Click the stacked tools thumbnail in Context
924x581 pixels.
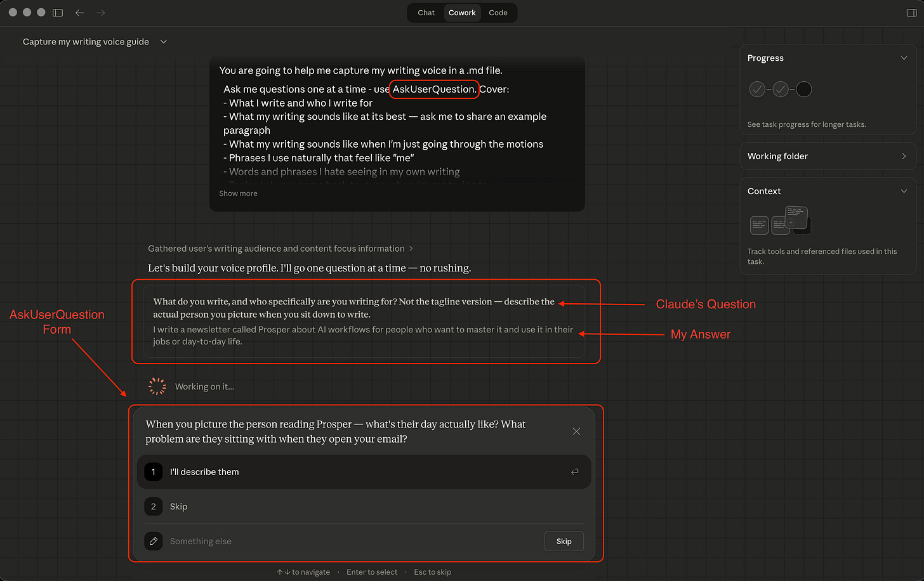tap(797, 218)
